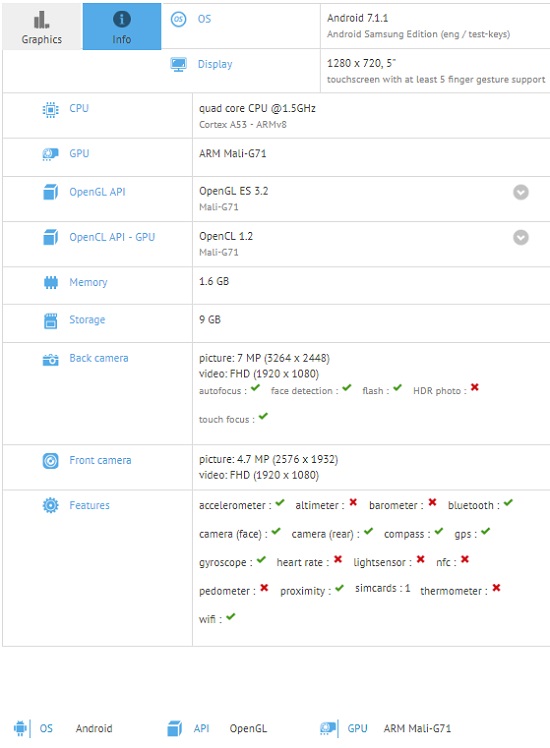Click the HDR photo red cross mark
Viewport: 550px width, 748px height.
(x=474, y=387)
